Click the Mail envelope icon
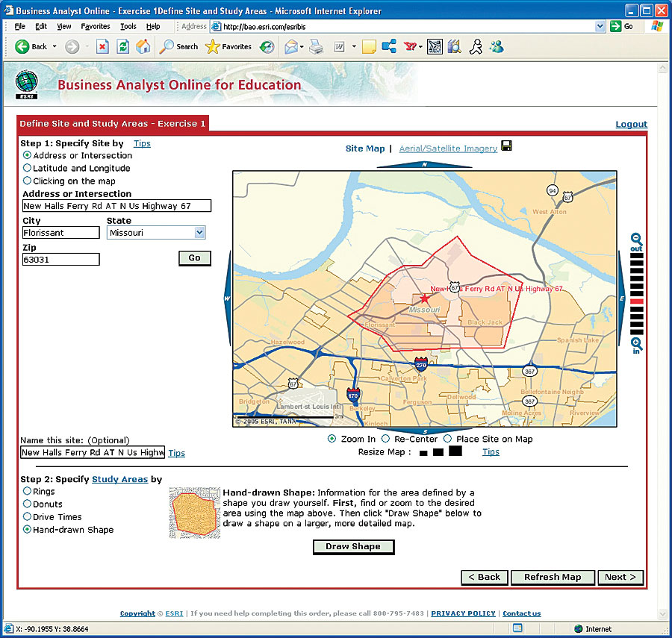This screenshot has width=672, height=638. click(x=290, y=47)
